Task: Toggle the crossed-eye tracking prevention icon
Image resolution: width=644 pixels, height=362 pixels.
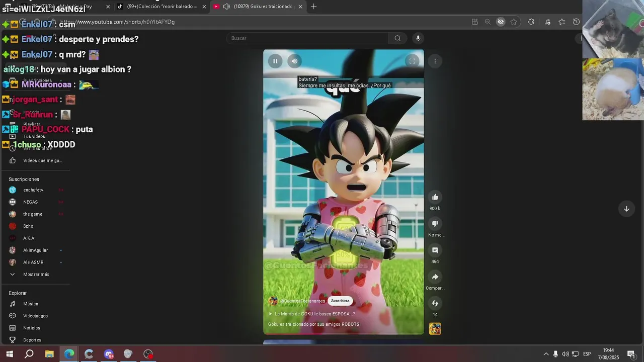Action: pos(501,22)
